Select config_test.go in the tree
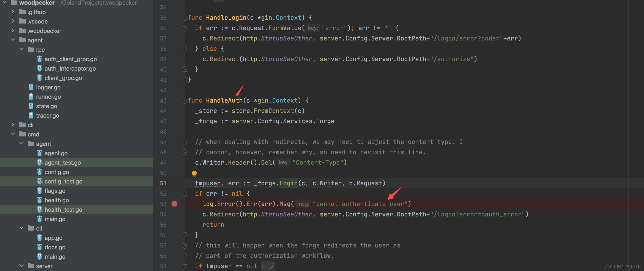The width and height of the screenshot is (644, 271). click(x=63, y=181)
